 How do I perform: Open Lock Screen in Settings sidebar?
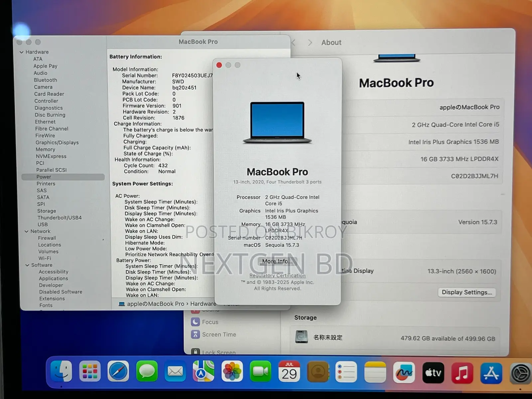[x=219, y=352]
